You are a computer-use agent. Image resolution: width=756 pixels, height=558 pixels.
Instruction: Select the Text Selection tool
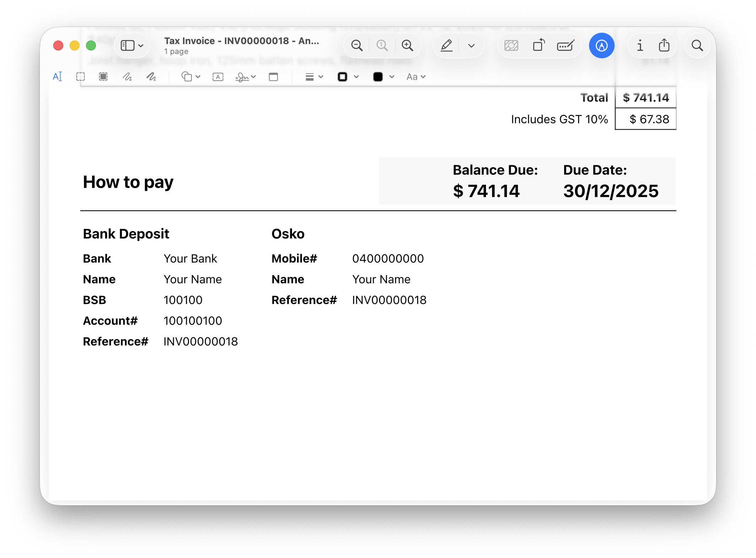coord(58,76)
